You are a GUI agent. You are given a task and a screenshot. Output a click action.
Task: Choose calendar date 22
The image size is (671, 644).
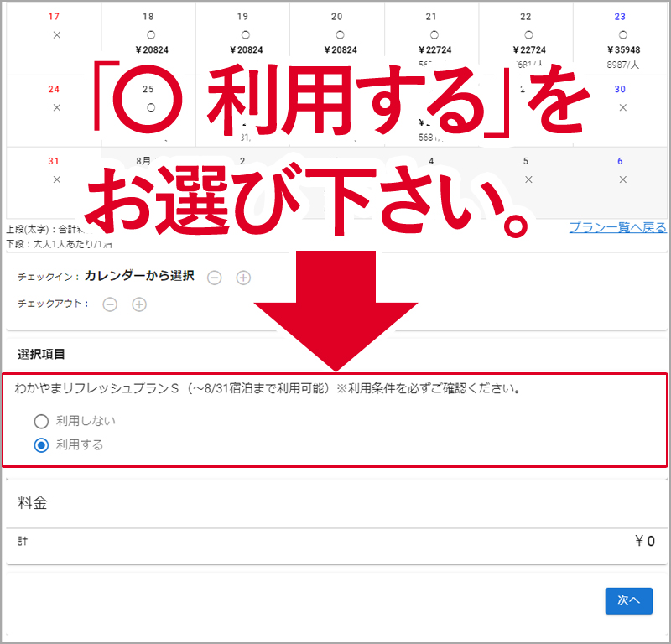pyautogui.click(x=526, y=38)
